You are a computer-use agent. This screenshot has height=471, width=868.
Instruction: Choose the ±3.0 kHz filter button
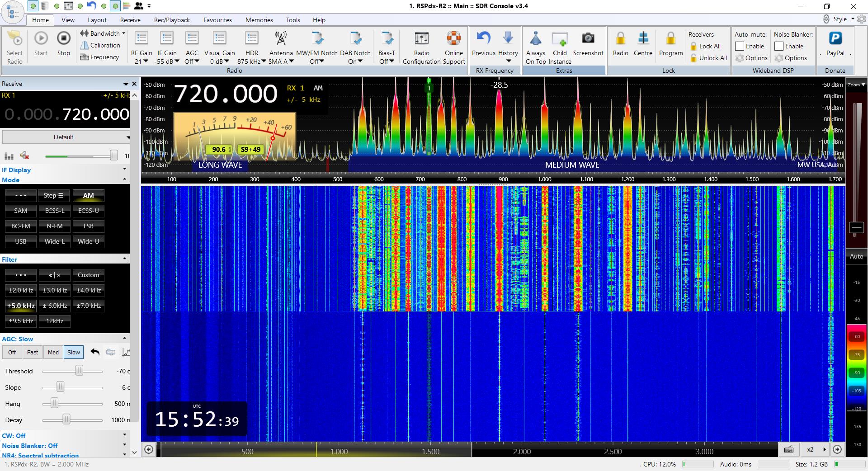[55, 290]
